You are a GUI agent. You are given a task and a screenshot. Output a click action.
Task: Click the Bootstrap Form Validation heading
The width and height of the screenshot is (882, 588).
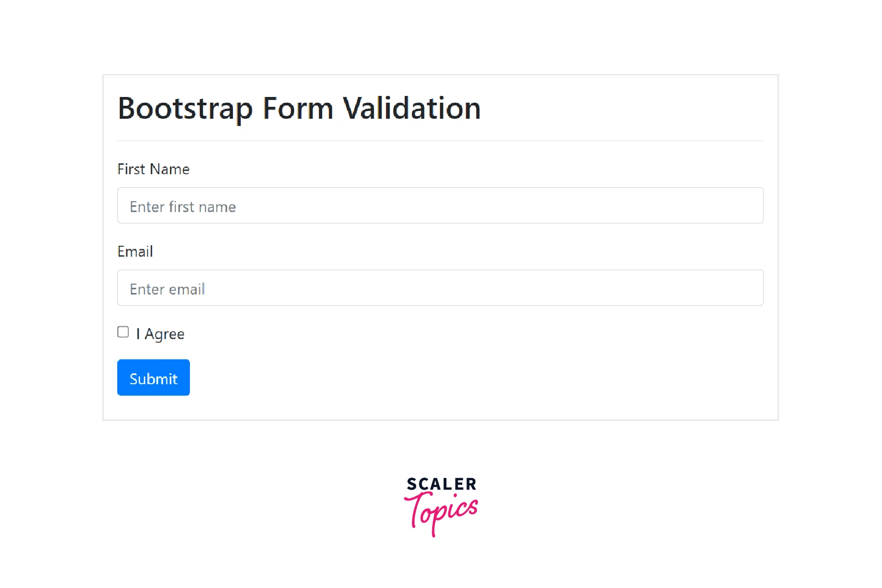coord(299,108)
